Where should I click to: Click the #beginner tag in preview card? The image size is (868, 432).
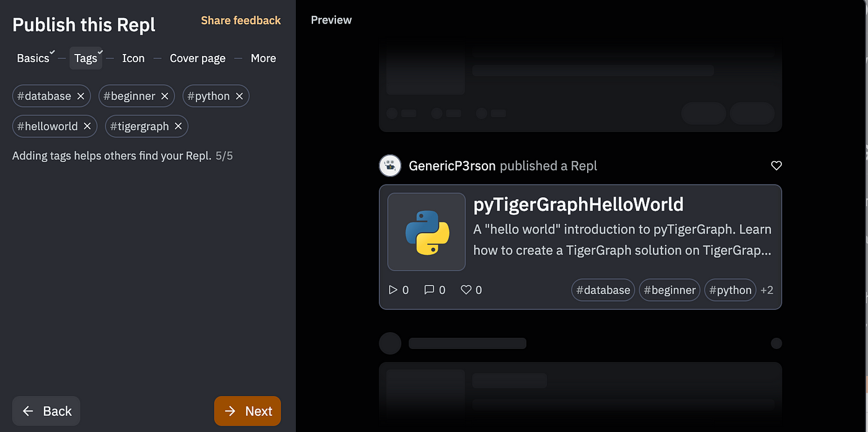tap(670, 289)
